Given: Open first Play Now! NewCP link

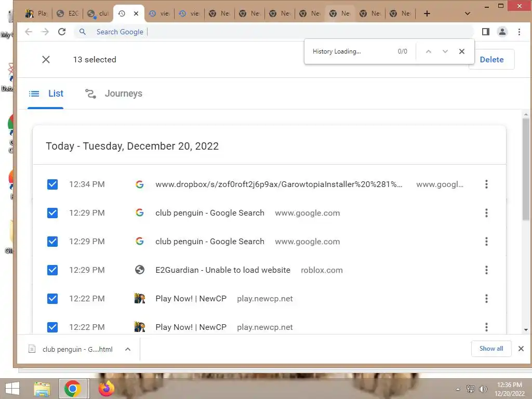Looking at the screenshot, I should click(x=191, y=299).
